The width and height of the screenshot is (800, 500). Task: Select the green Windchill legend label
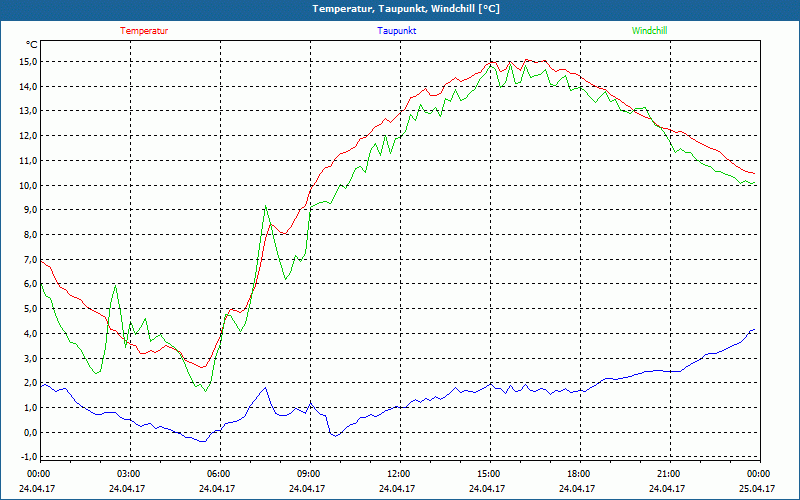(x=649, y=31)
